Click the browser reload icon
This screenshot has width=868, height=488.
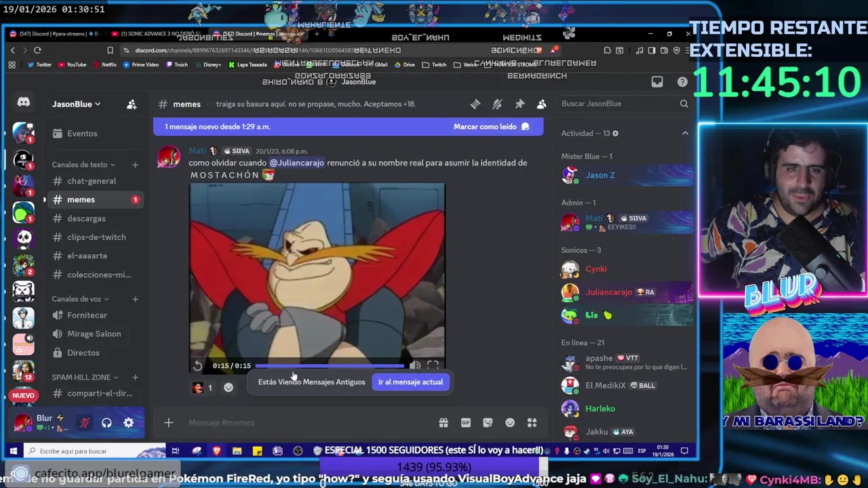37,50
